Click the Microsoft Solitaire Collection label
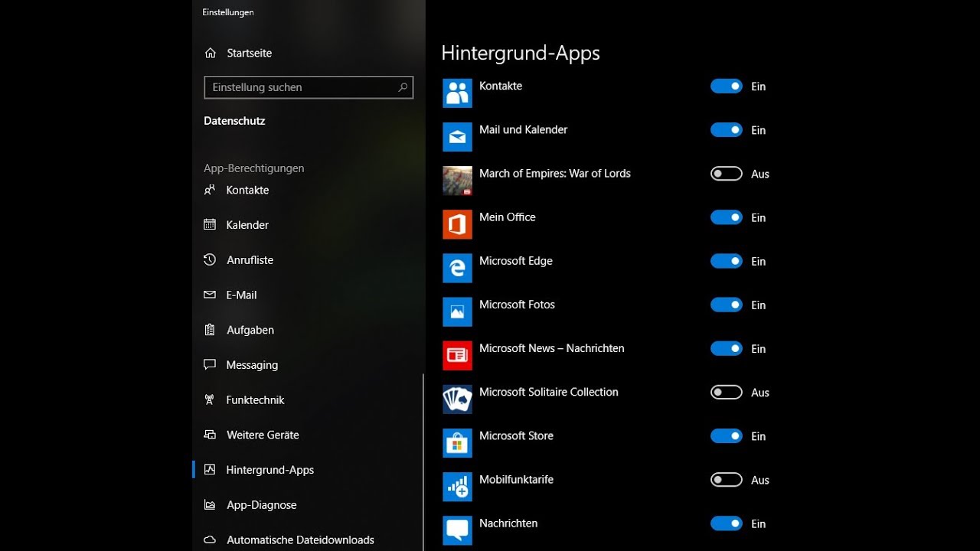The width and height of the screenshot is (980, 551). [x=549, y=392]
